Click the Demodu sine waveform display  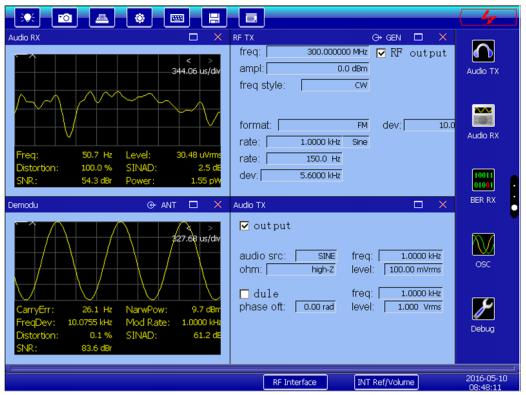(117, 261)
